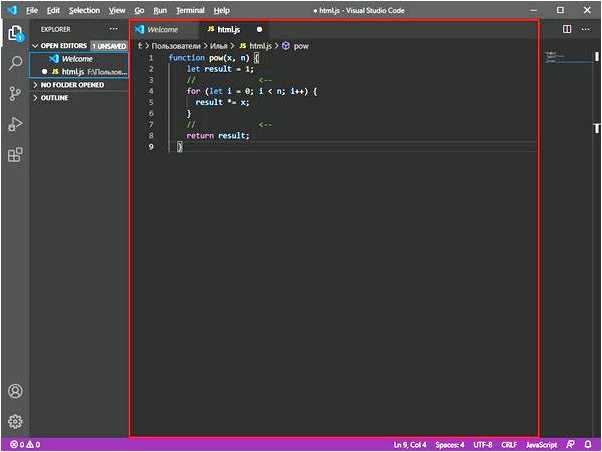
Task: Open the Help menu
Action: pos(222,10)
